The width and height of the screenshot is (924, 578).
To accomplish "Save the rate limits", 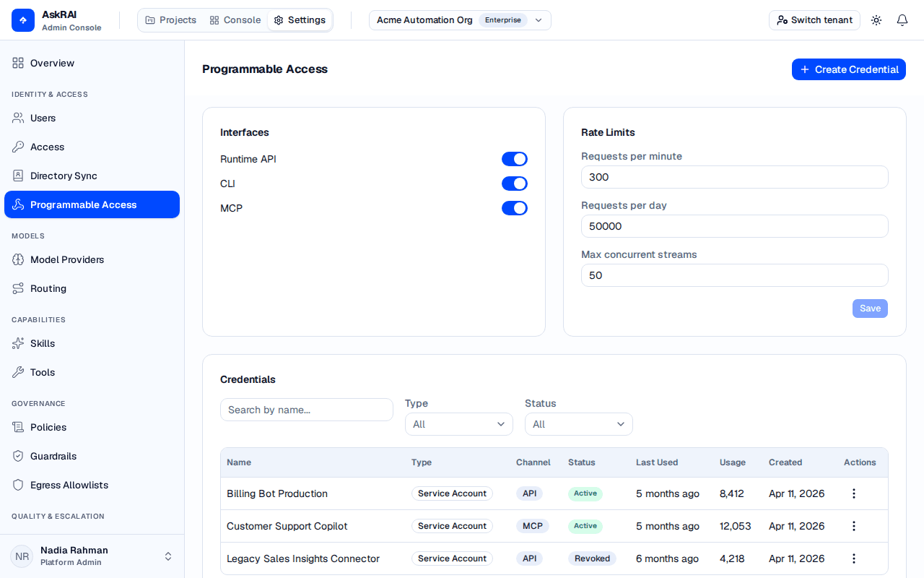I will (870, 309).
